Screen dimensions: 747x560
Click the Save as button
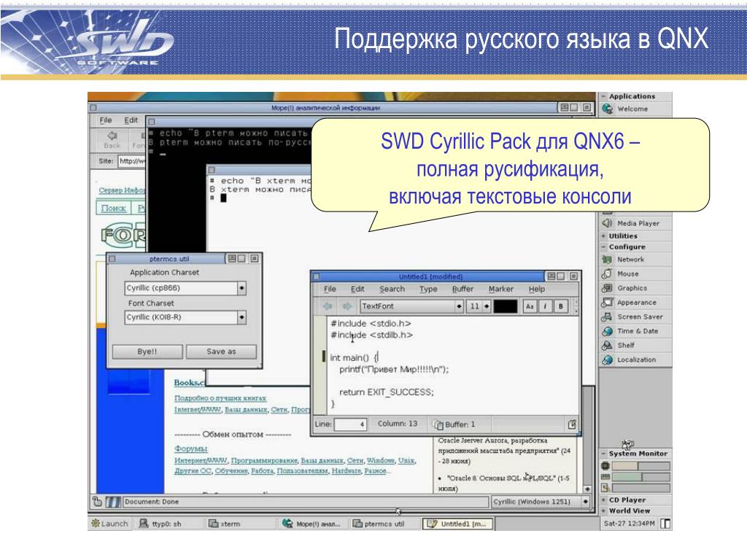coord(221,351)
